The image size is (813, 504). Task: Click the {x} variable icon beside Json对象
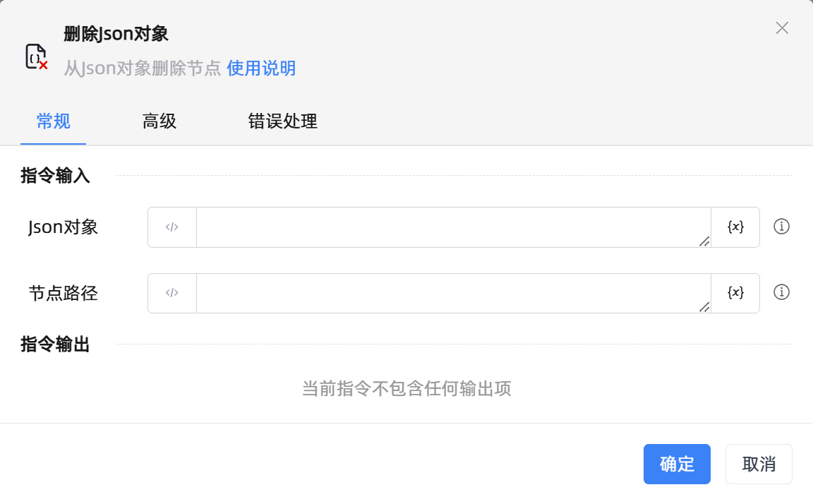[x=735, y=227]
